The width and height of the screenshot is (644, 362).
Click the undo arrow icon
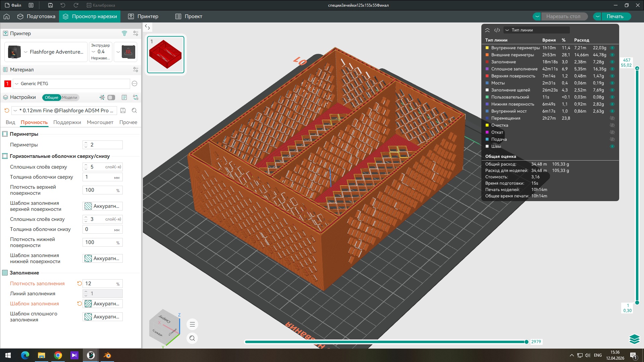point(63,5)
